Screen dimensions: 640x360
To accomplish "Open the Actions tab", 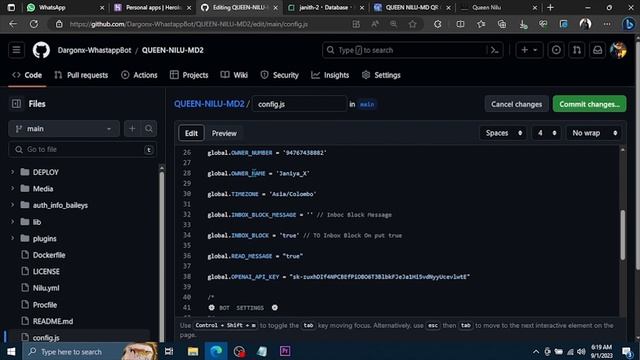I will pyautogui.click(x=139, y=75).
